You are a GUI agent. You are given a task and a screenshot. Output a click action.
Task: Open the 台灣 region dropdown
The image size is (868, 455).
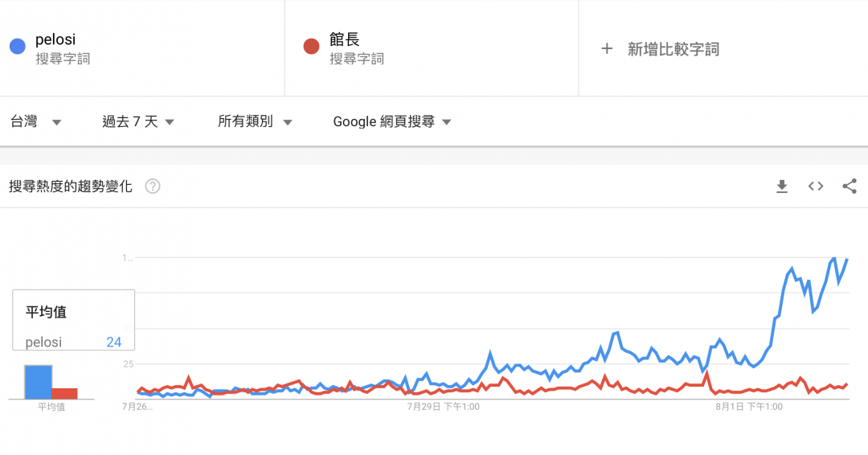pyautogui.click(x=35, y=122)
